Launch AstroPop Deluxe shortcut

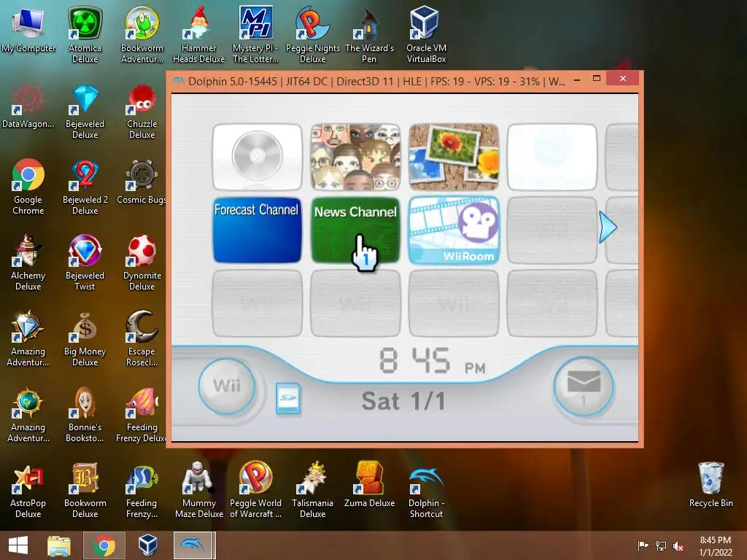pos(28,490)
